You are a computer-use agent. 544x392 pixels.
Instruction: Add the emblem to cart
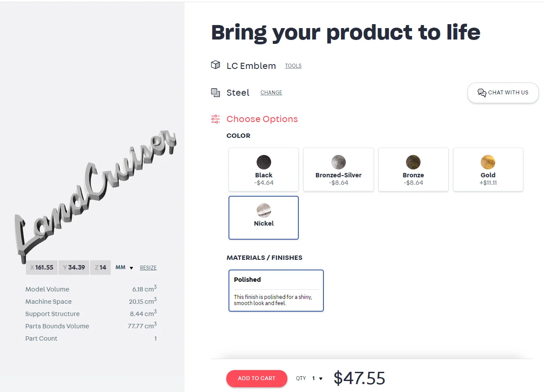(x=257, y=378)
